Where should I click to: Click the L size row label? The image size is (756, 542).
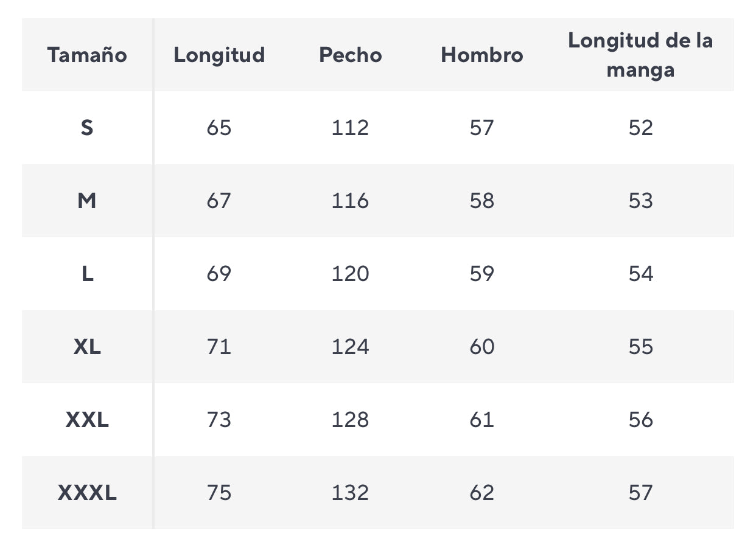(x=87, y=274)
